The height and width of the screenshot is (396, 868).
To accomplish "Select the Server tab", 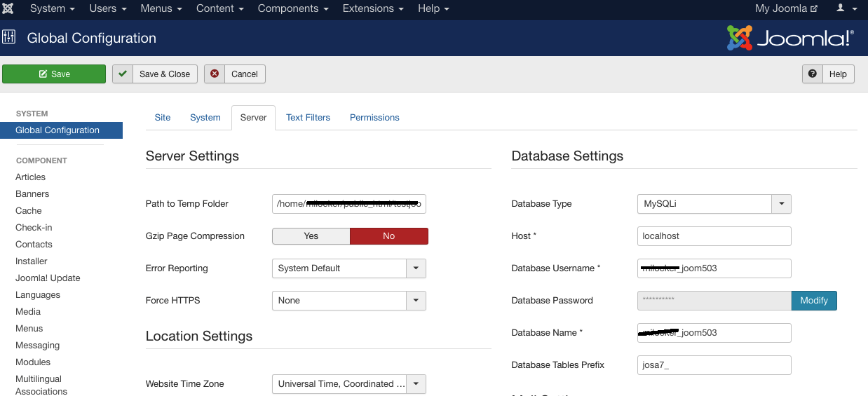I will point(253,118).
